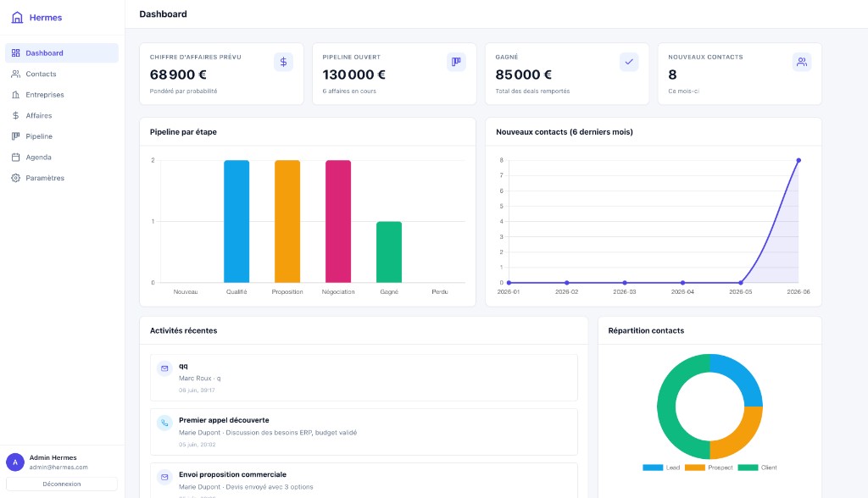Click the Pipeline par étape heading
The width and height of the screenshot is (868, 498).
point(183,131)
